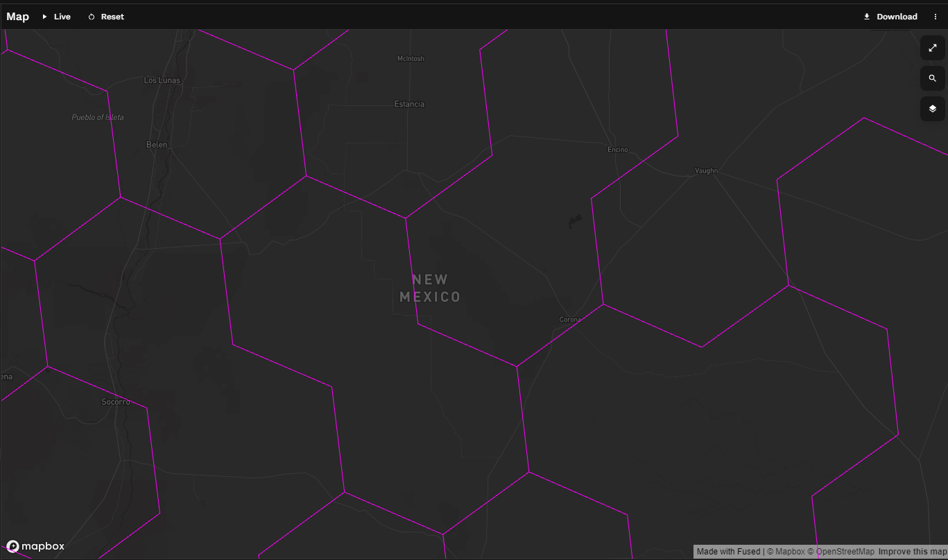Download the map output
Screen dimensions: 948x560
pyautogui.click(x=890, y=17)
